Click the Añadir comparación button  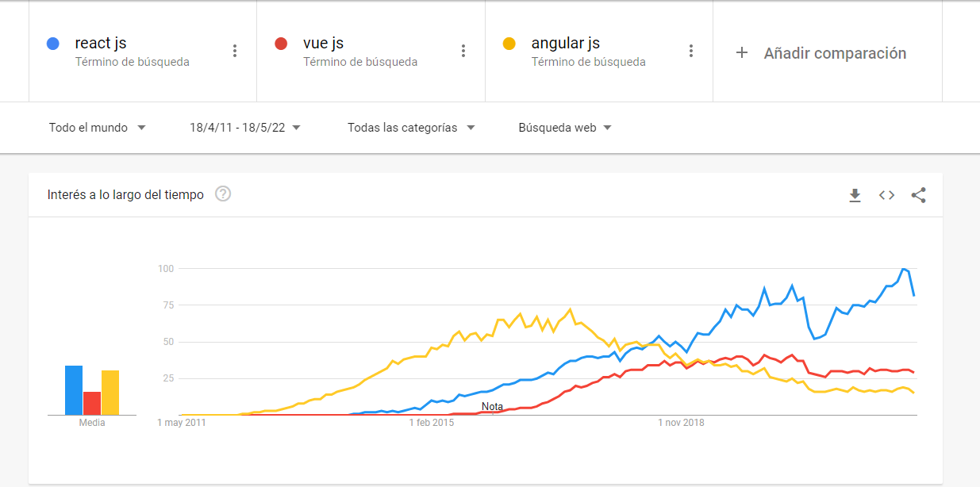(834, 53)
